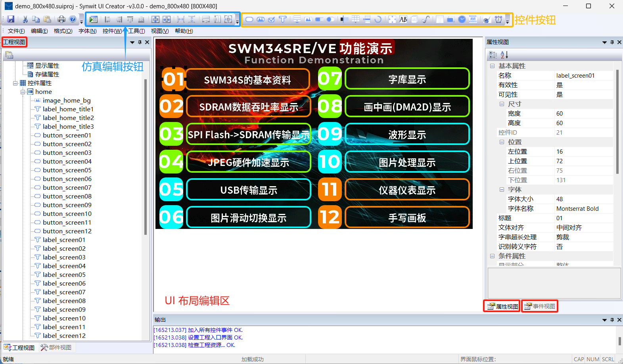Insert the curve chart widget
This screenshot has width=623, height=364.
tap(426, 19)
